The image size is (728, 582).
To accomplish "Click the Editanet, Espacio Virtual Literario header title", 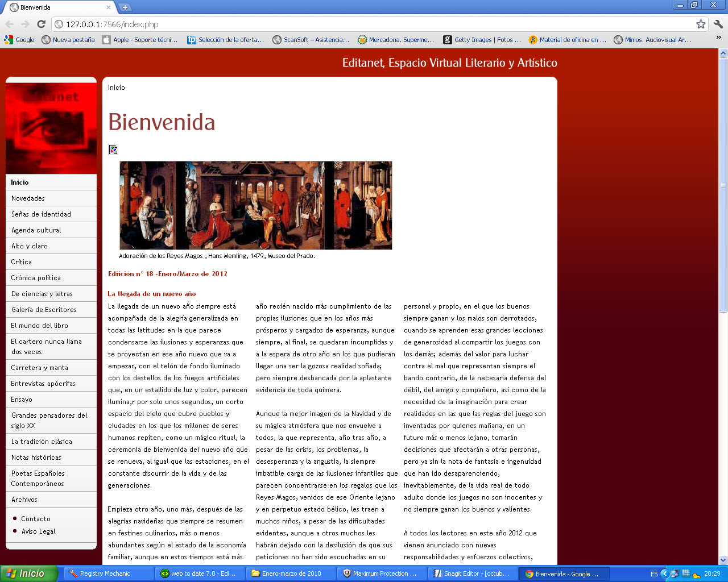I will coord(450,63).
